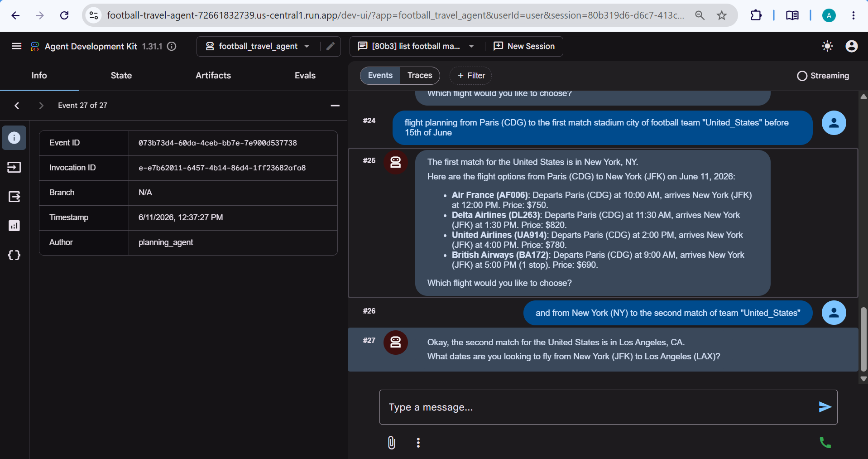Image resolution: width=868 pixels, height=459 pixels.
Task: Expand the session list dropdown
Action: pos(471,46)
